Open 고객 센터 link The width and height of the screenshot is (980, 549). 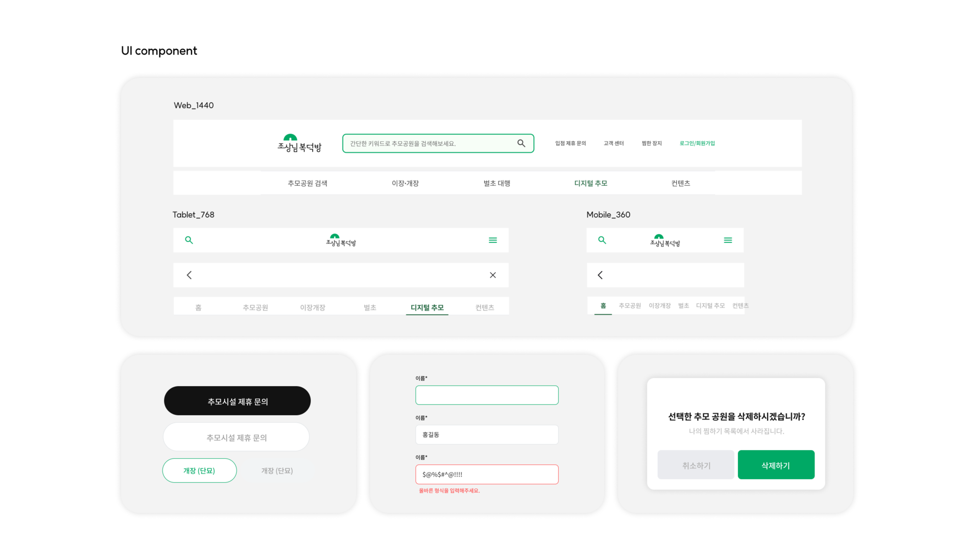click(613, 143)
